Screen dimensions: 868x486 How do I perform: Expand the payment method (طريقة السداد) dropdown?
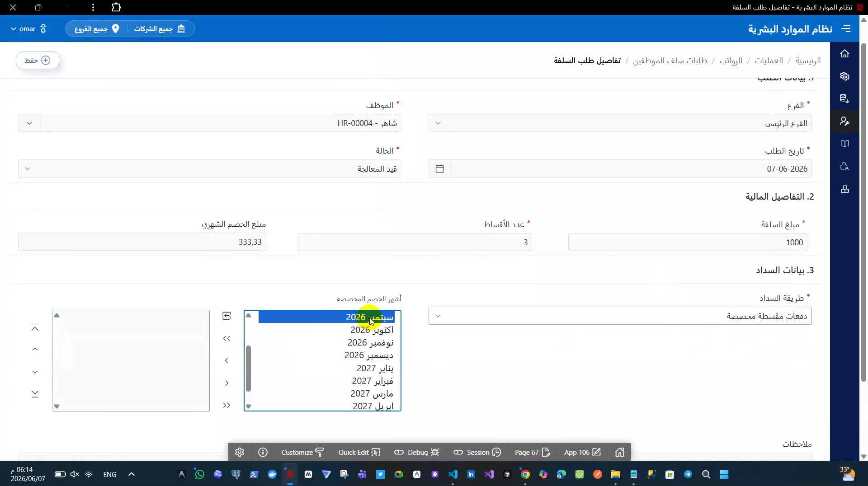tap(620, 316)
